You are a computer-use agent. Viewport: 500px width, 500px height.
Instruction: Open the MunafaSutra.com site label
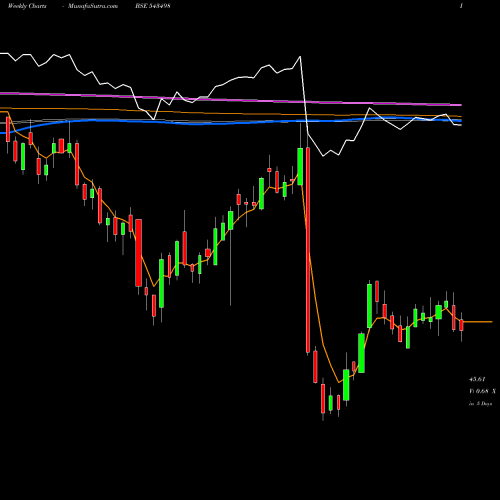pos(93,6)
